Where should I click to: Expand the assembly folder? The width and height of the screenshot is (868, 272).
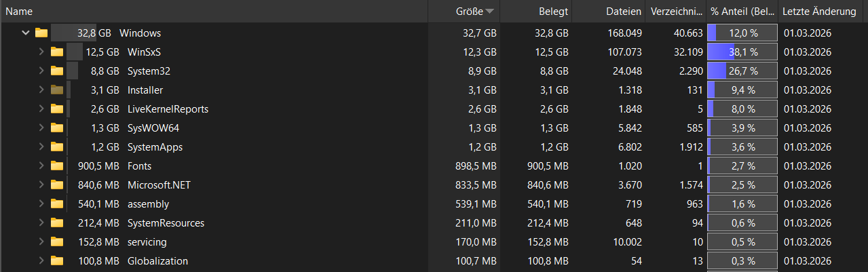[x=41, y=203]
